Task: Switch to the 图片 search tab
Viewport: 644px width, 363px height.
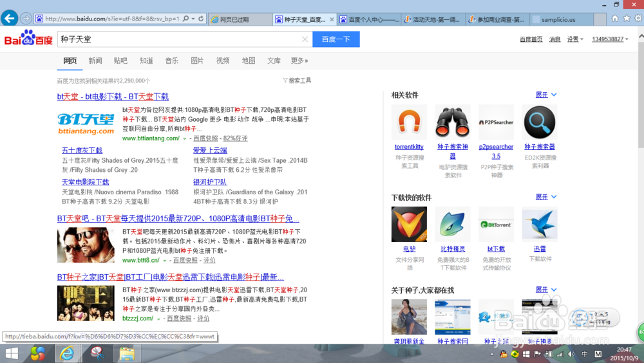Action: pos(197,60)
